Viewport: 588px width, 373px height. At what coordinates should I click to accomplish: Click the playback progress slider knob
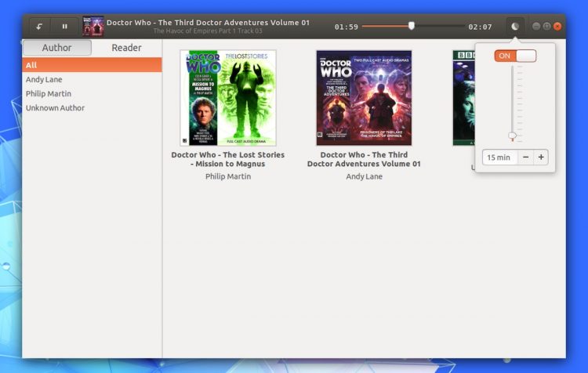point(412,26)
